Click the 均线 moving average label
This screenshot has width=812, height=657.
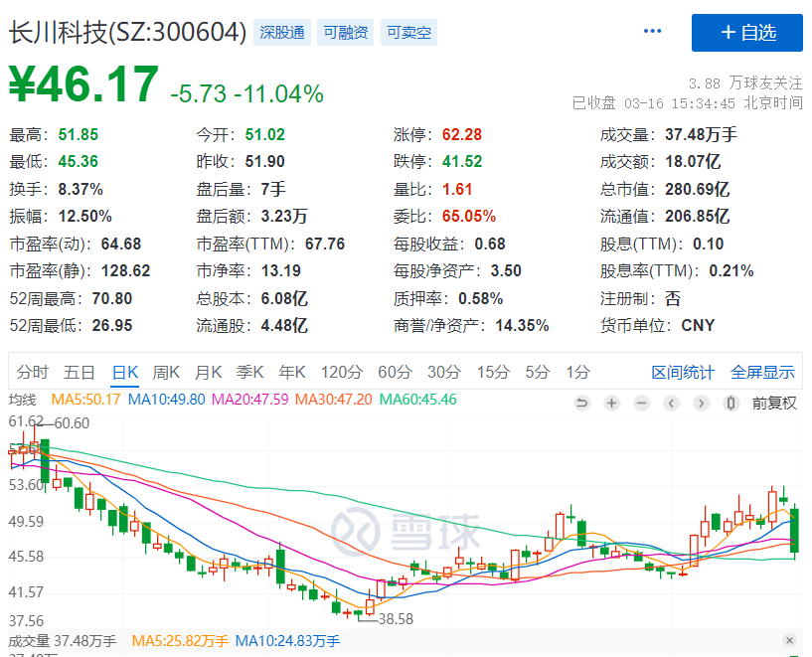[22, 400]
